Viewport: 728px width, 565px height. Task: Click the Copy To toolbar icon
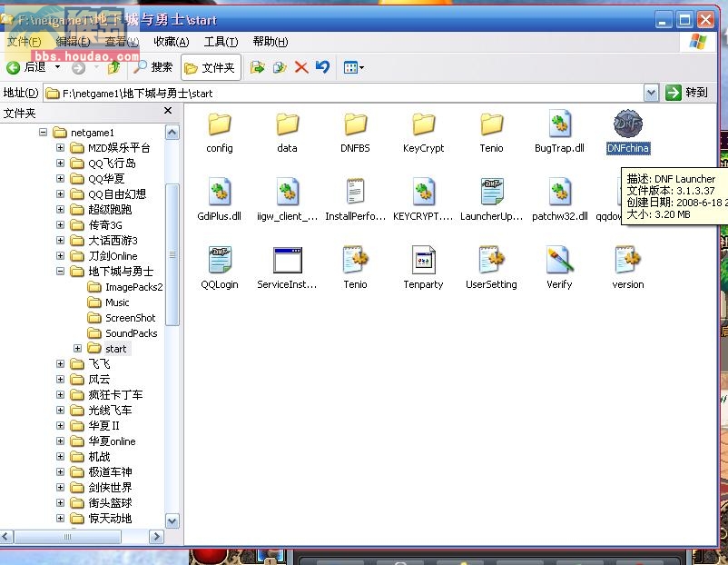point(279,68)
